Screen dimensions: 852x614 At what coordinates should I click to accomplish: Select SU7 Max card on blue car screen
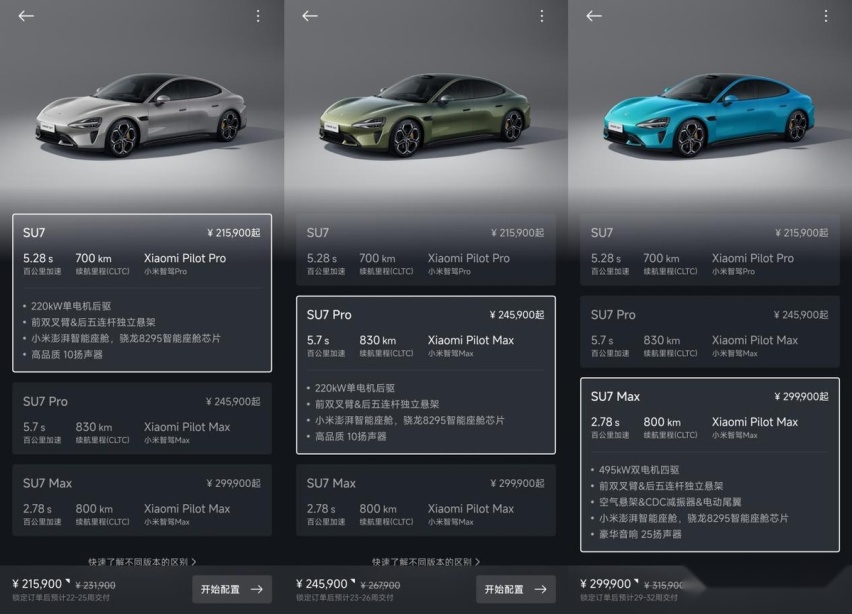tap(710, 465)
